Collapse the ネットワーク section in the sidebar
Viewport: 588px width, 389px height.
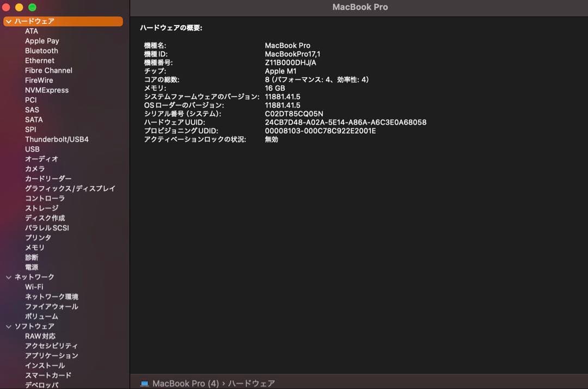click(x=8, y=277)
